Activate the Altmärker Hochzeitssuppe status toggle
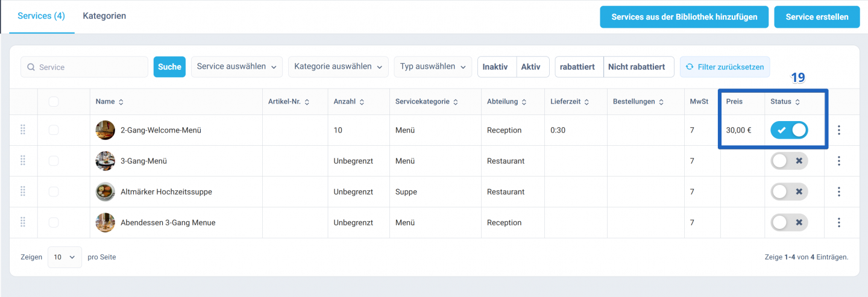868x297 pixels. tap(789, 192)
